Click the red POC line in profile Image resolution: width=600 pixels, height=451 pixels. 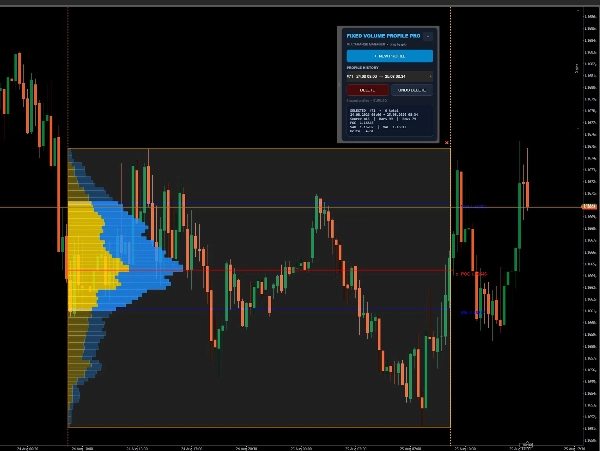point(259,270)
